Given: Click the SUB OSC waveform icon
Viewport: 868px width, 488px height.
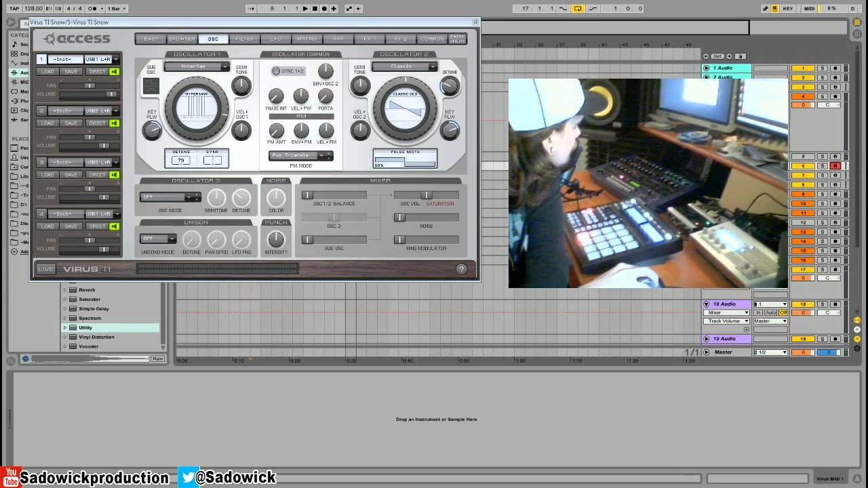Looking at the screenshot, I should coord(151,86).
